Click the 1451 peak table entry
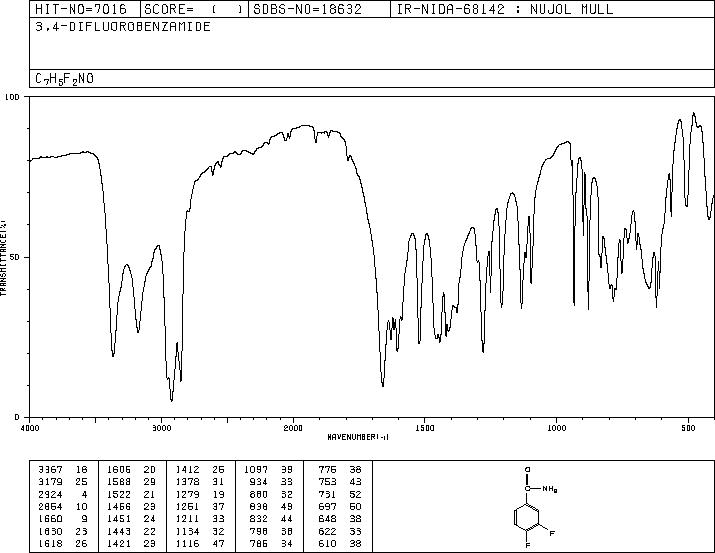The height and width of the screenshot is (553, 715). point(131,519)
